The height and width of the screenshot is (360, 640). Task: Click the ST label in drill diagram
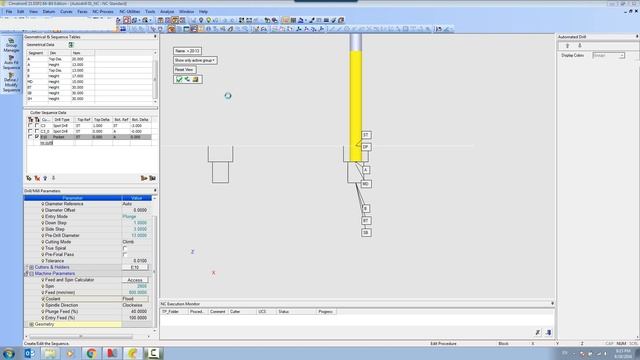(366, 135)
